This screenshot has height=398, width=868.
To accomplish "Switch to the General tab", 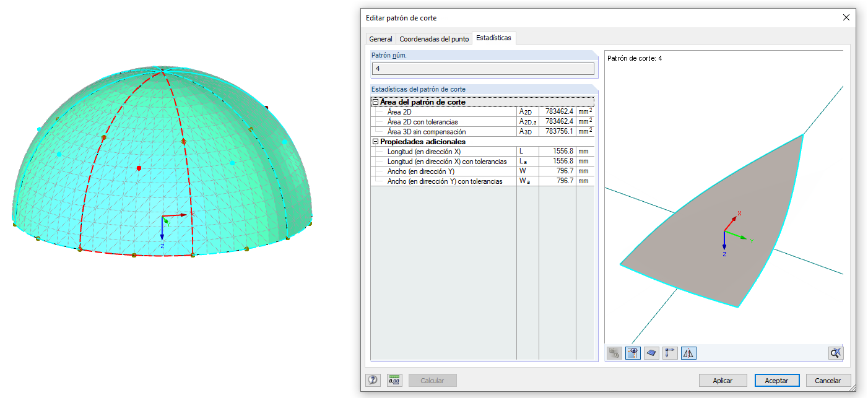I will coord(381,39).
